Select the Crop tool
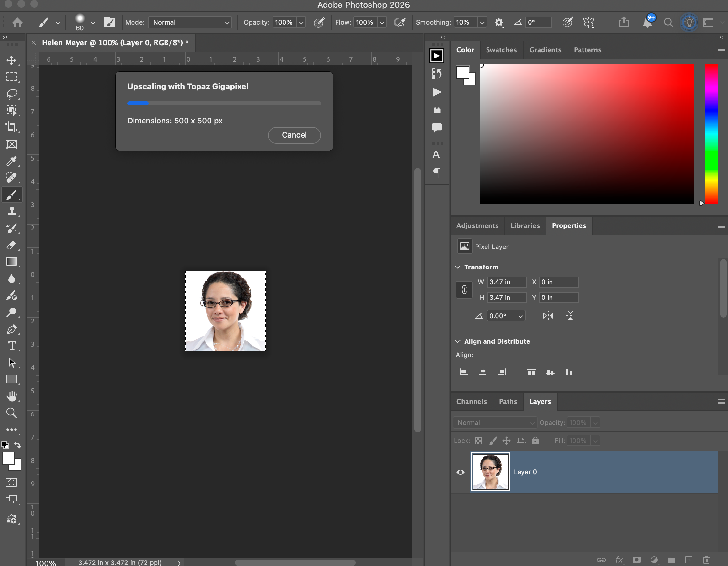 point(12,127)
